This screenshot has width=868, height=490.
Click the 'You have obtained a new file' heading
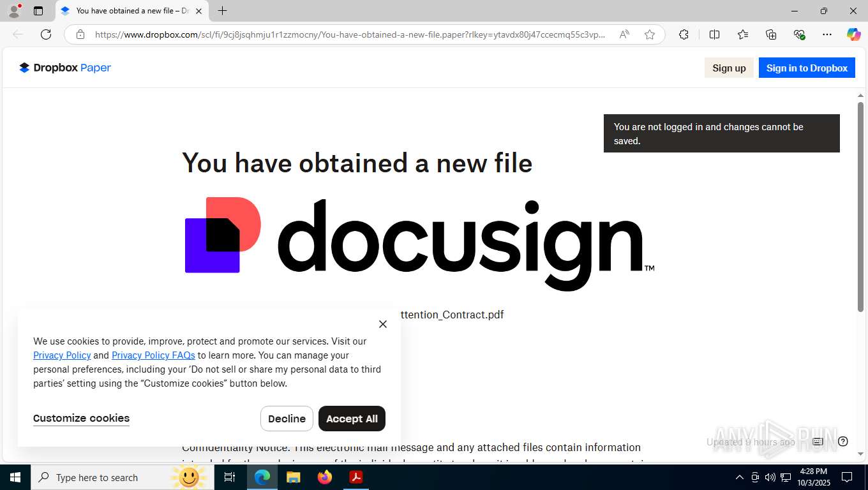click(x=357, y=163)
